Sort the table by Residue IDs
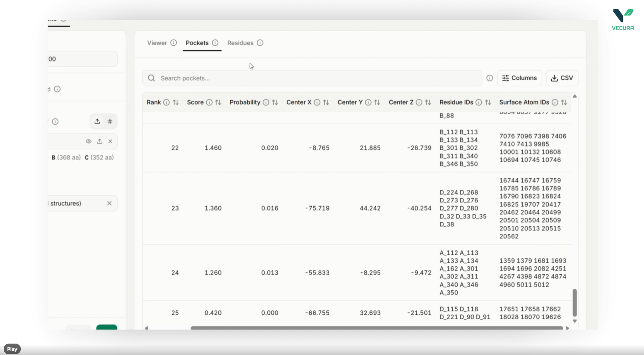644x355 pixels. 488,102
